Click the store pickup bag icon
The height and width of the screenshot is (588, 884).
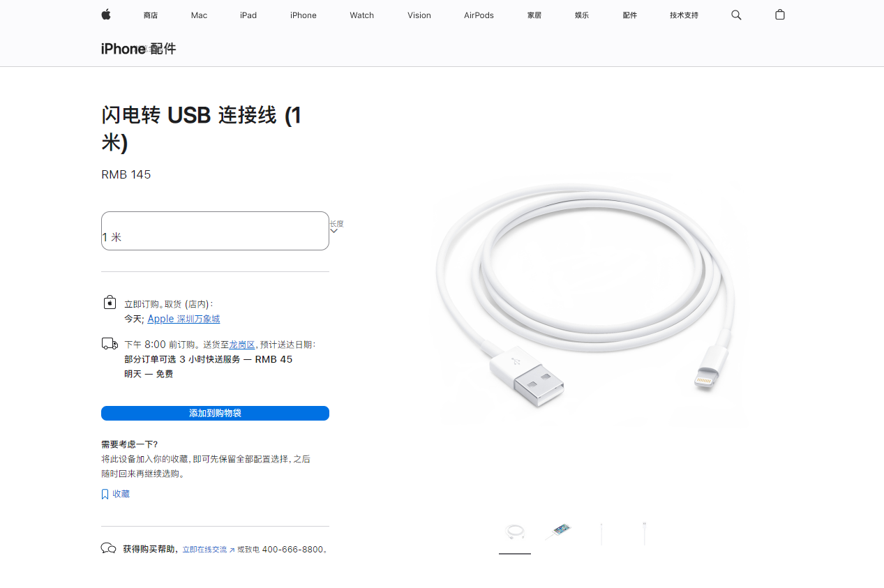click(110, 302)
